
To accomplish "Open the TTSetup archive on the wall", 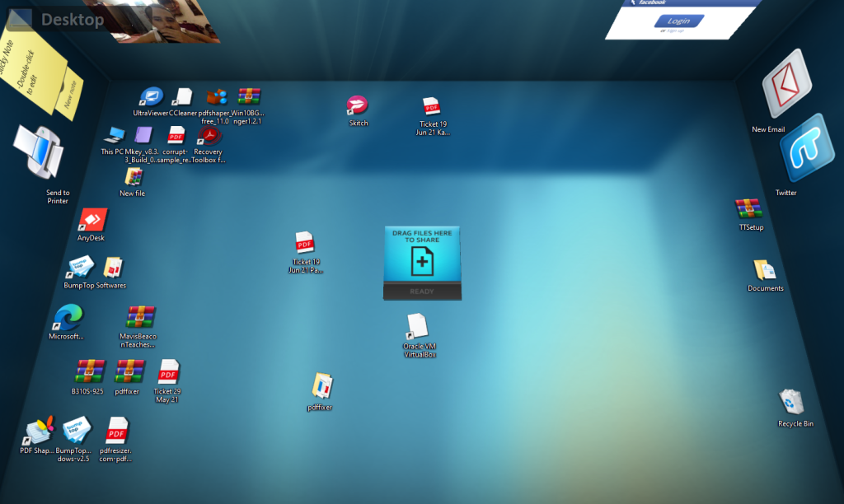I will (x=750, y=208).
